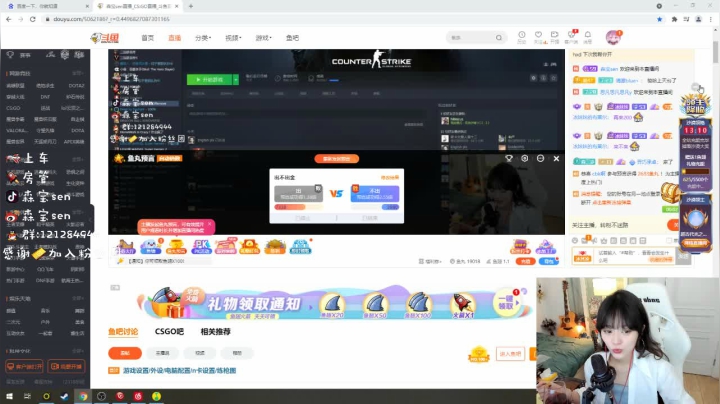The width and height of the screenshot is (720, 404).
Task: Open a new browser tab
Action: coord(191,6)
